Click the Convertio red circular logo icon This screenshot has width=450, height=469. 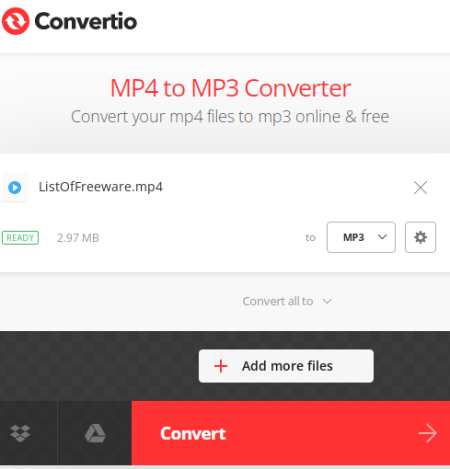click(16, 21)
